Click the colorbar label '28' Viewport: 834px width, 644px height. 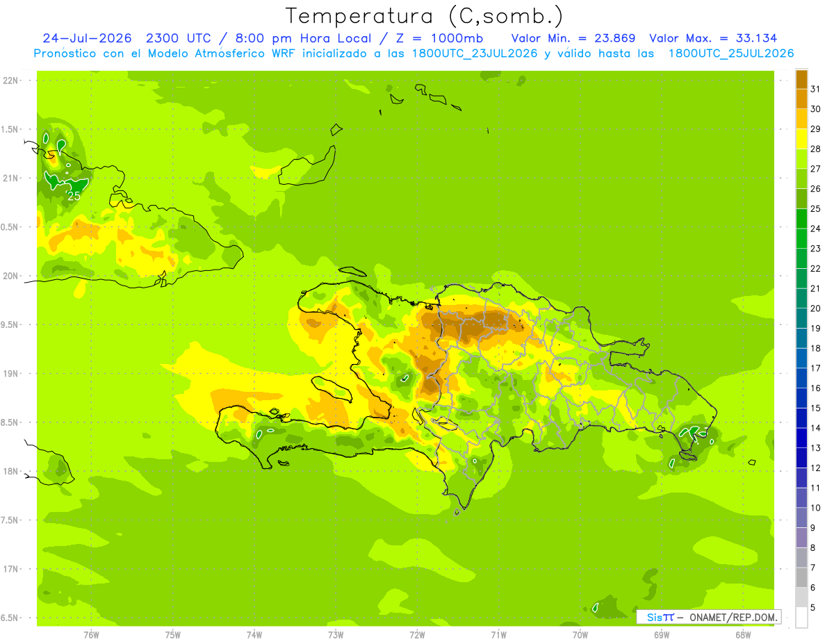click(815, 149)
